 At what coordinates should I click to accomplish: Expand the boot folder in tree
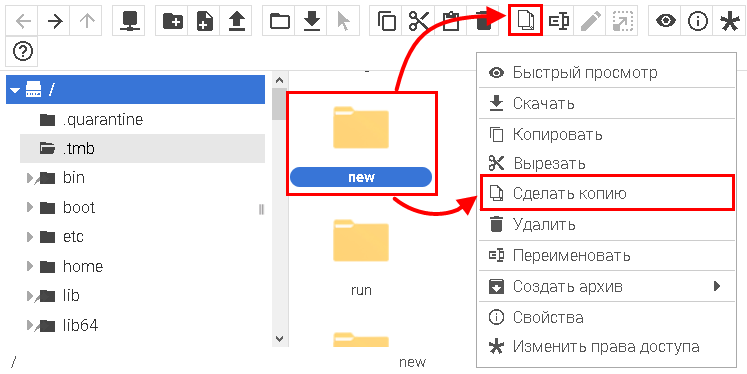(x=30, y=208)
